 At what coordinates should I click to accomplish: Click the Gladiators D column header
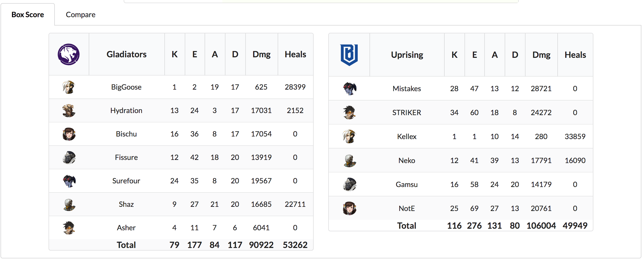coord(235,54)
